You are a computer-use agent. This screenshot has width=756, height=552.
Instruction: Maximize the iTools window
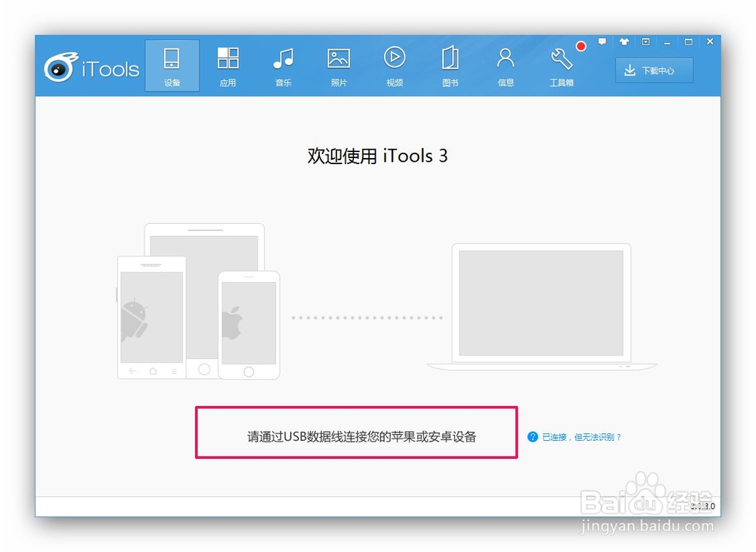689,42
